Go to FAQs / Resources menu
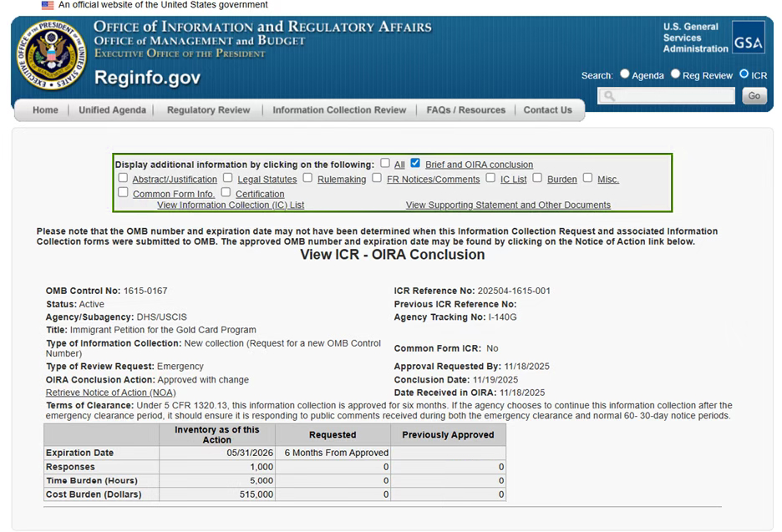Screen dimensions: 782x532 465,110
